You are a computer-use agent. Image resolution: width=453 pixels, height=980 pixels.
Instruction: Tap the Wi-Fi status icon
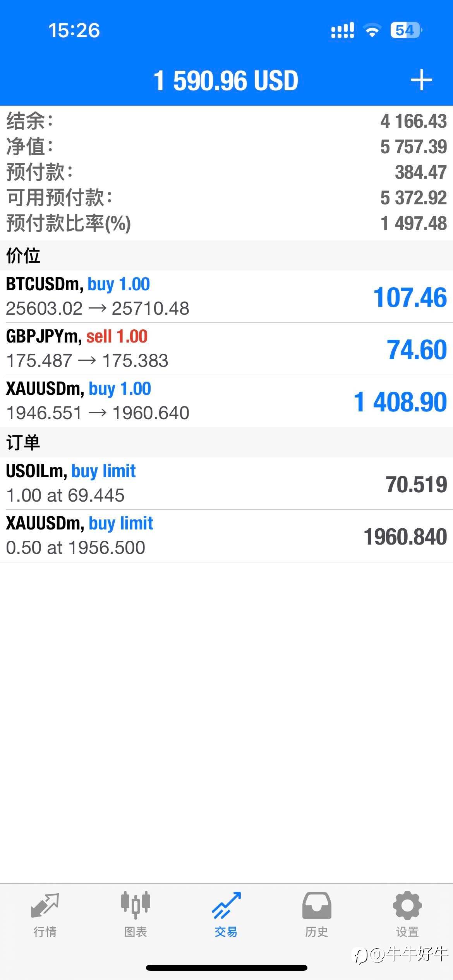pos(372,30)
